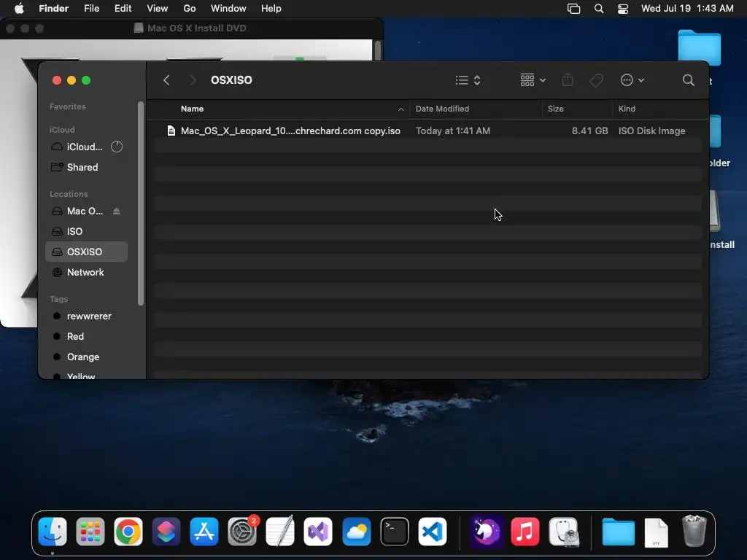The image size is (747, 560).
Task: Filter by the rewwrerer tag
Action: pos(88,316)
